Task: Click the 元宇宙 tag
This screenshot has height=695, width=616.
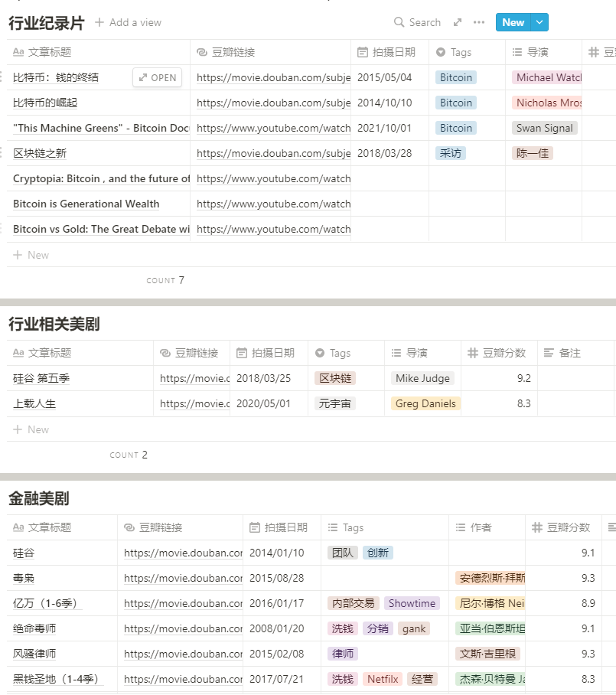Action: pyautogui.click(x=334, y=404)
